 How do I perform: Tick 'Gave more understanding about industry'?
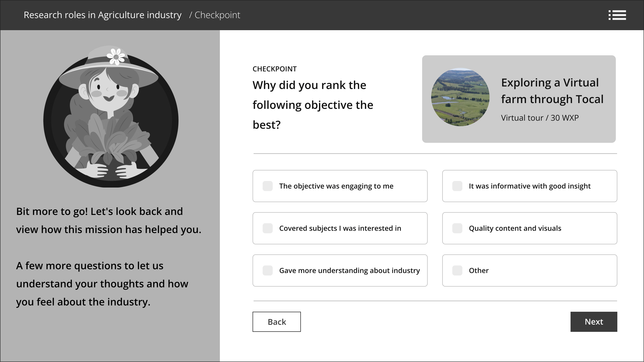point(267,270)
